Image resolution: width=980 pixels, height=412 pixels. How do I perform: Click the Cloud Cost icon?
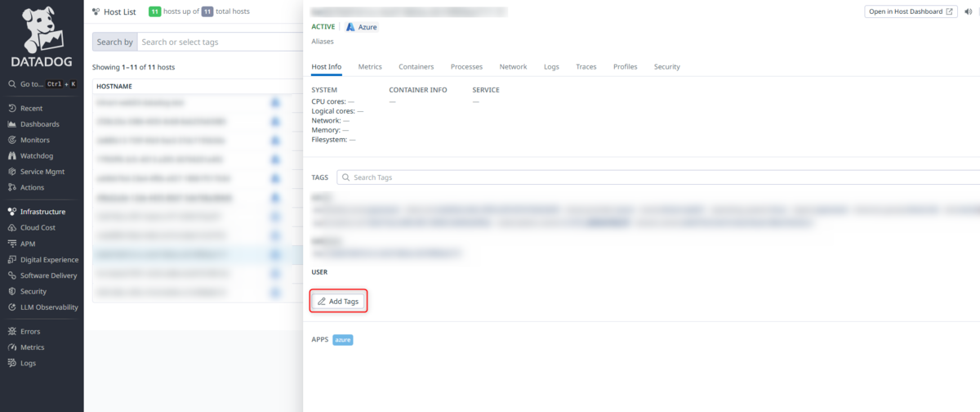click(x=11, y=227)
